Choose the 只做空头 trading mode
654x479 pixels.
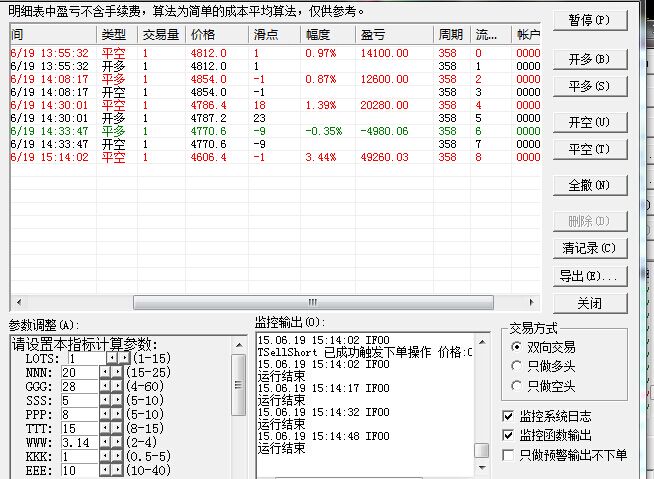[x=516, y=385]
